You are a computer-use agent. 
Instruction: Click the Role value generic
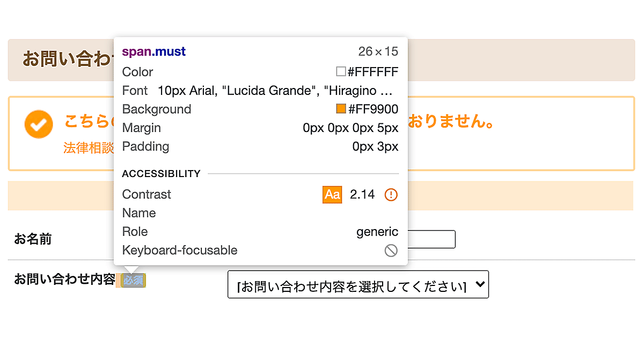pyautogui.click(x=377, y=232)
